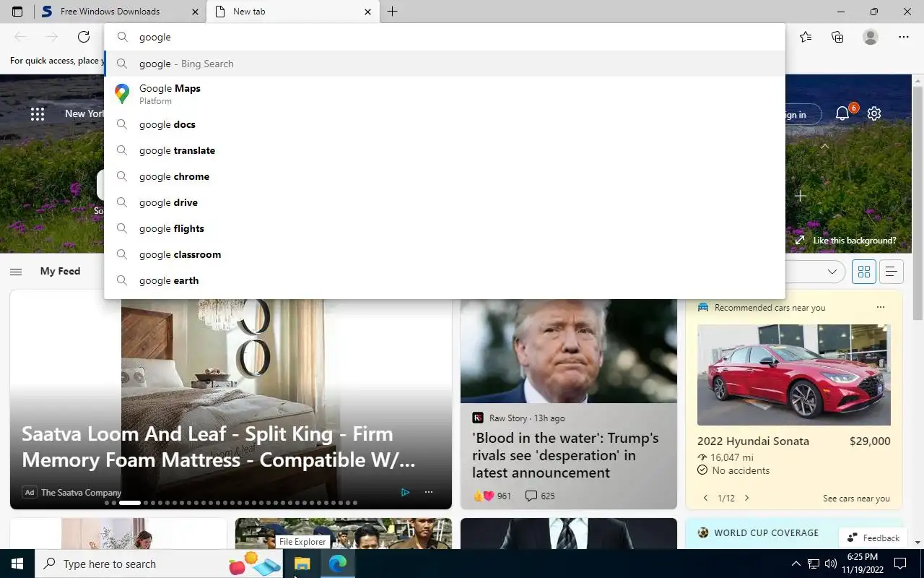The width and height of the screenshot is (924, 578).
Task: Click the Refresh page icon
Action: [84, 37]
